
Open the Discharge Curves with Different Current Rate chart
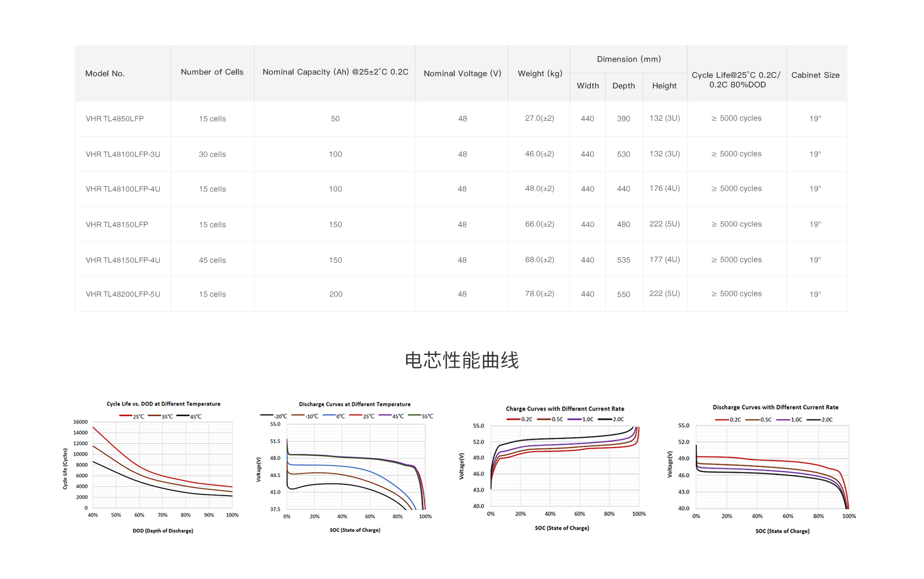pos(761,469)
